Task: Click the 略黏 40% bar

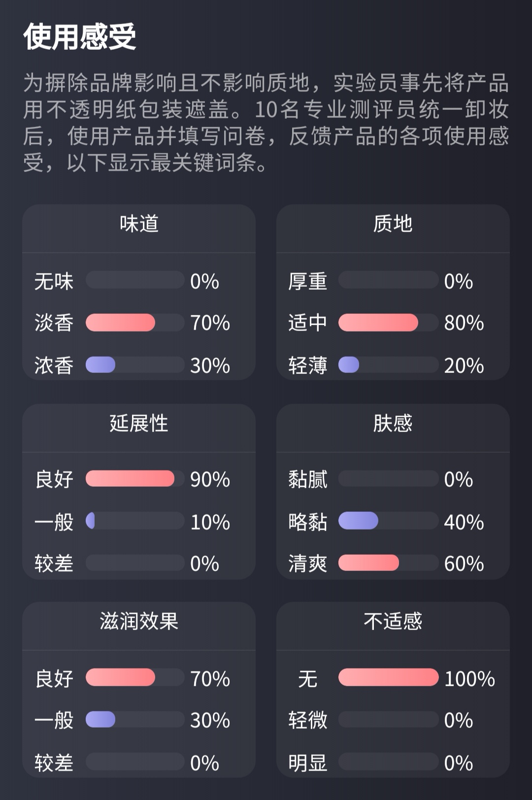Action: click(x=388, y=521)
